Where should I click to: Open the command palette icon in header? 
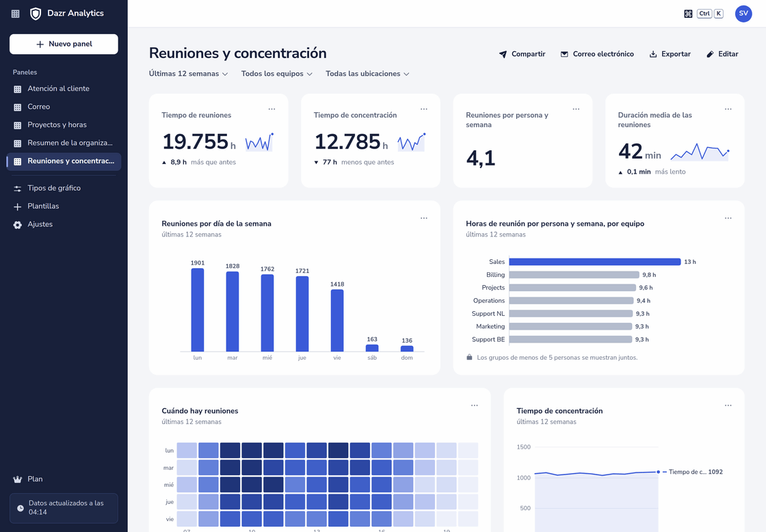(688, 14)
